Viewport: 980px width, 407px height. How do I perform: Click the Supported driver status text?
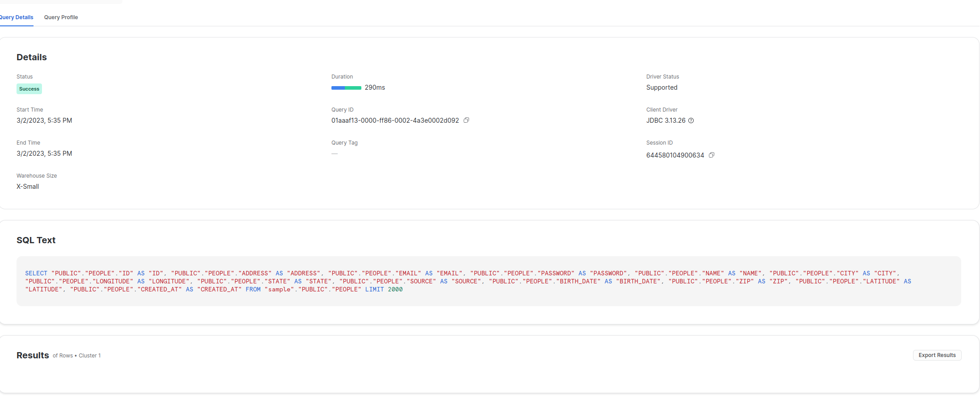click(x=662, y=87)
